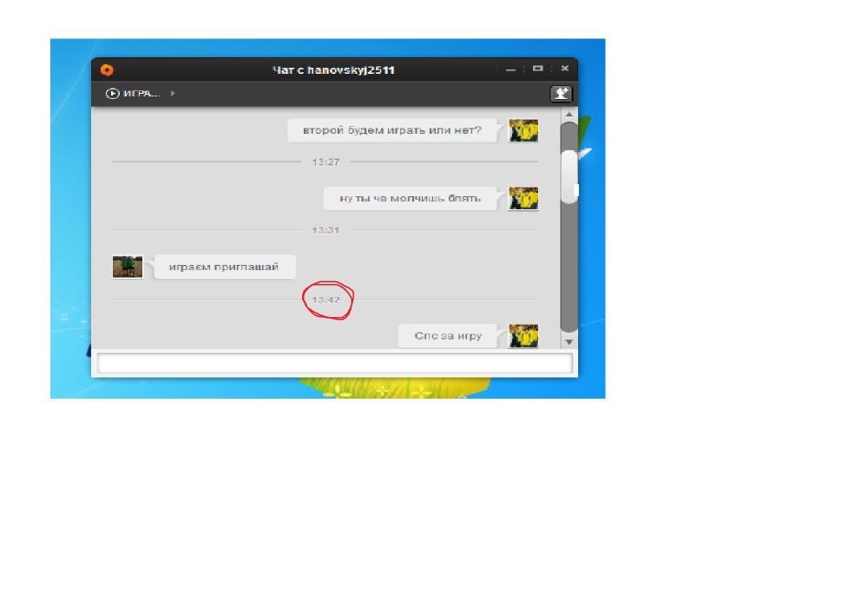
Task: Click avatar beside 'Спс за игру' message
Action: [523, 335]
